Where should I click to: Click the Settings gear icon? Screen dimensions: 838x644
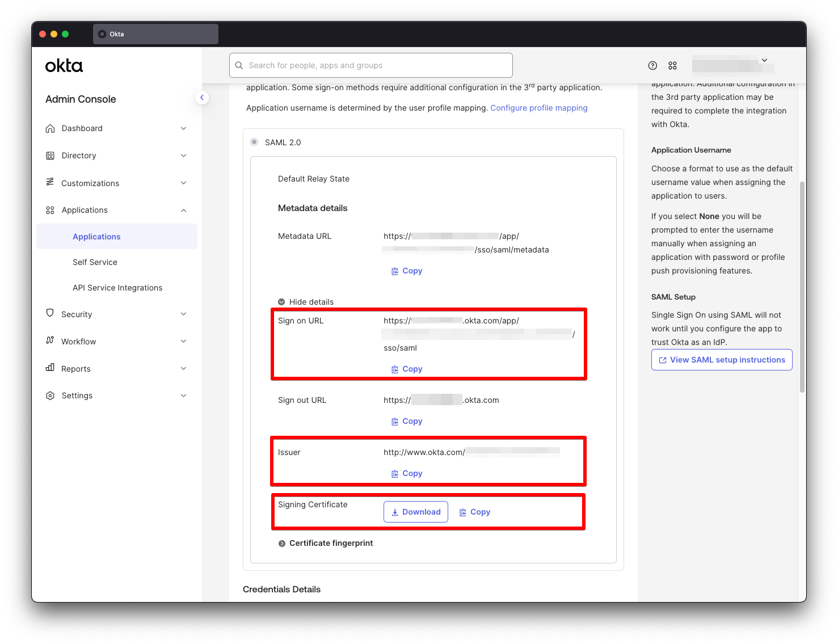pyautogui.click(x=50, y=395)
